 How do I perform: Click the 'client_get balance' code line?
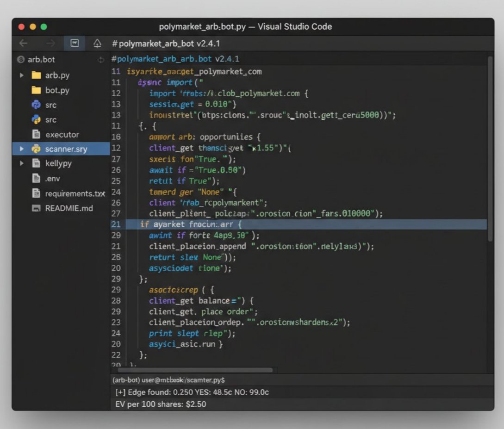tap(201, 301)
